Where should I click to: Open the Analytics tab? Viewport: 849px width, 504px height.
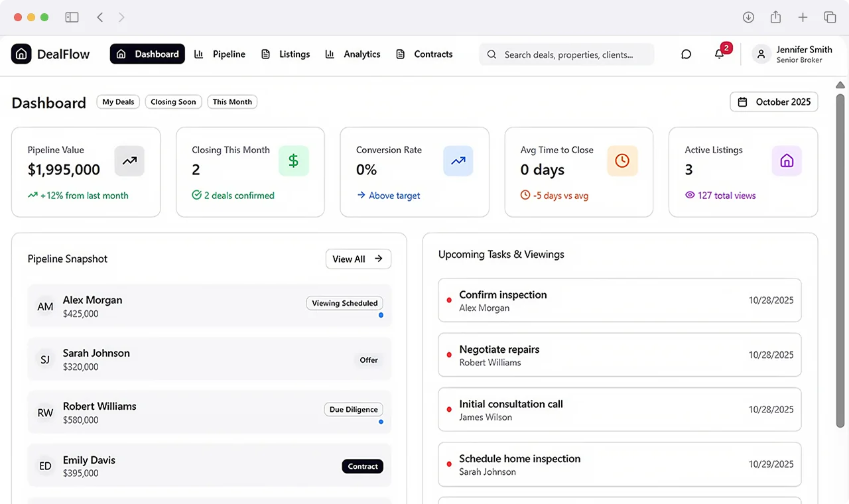pyautogui.click(x=353, y=54)
